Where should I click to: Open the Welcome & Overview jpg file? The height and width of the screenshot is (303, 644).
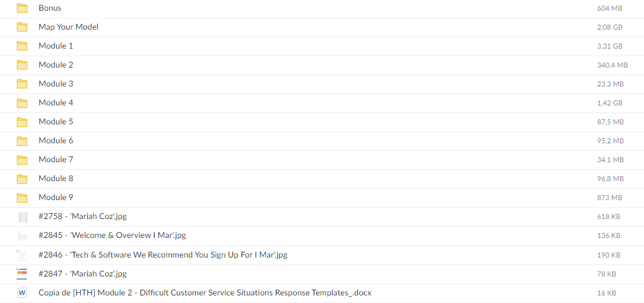tap(112, 235)
